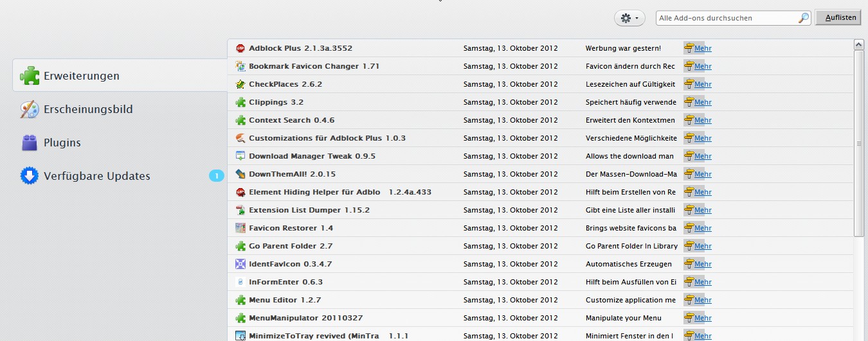This screenshot has width=868, height=341.
Task: Click Mehr link for Go Parent Folder
Action: [x=703, y=246]
